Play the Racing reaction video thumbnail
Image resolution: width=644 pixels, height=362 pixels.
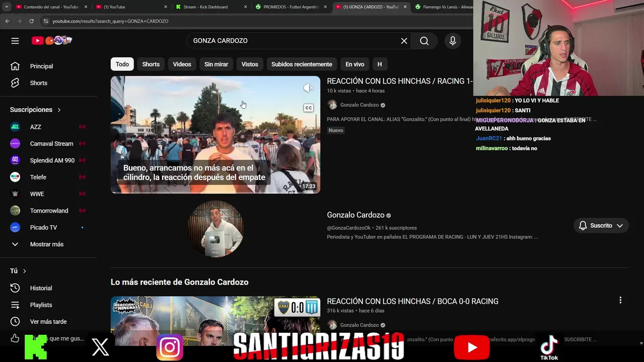point(215,135)
